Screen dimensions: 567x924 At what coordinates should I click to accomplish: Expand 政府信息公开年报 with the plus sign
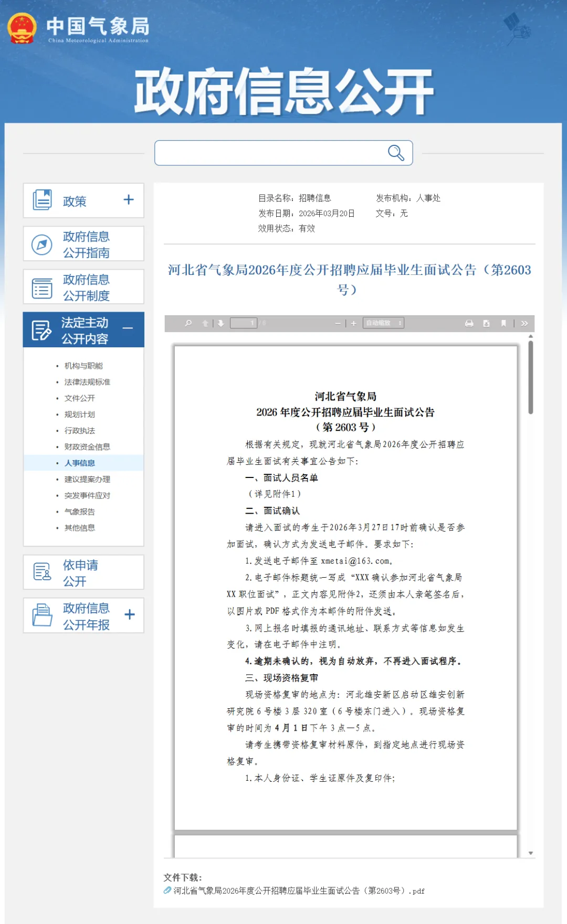pos(130,614)
